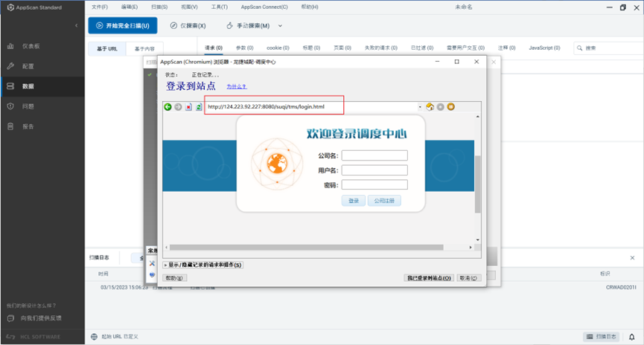Select the 请求 (0) tab
Viewport: 644px width, 345px height.
coord(214,48)
